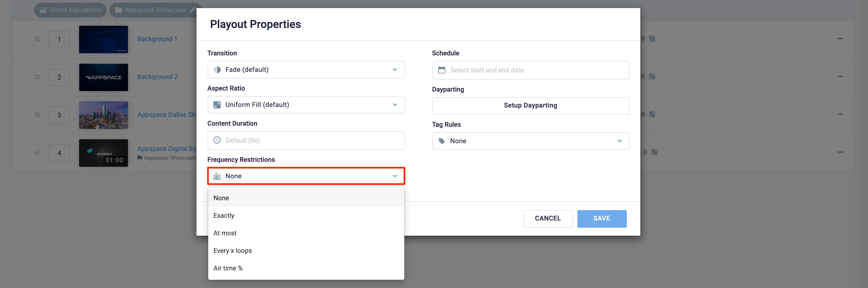Open the Appspace Showcase folder tab
Screen dimensions: 868x288
[155, 10]
